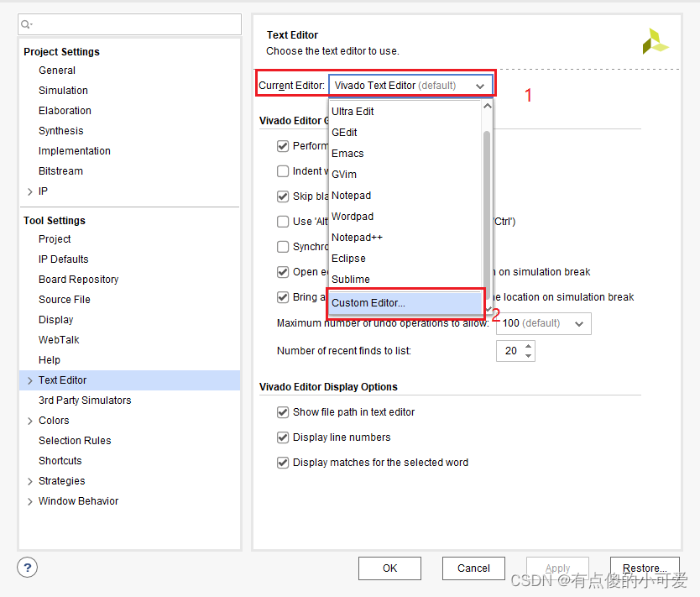Choose Notepad++ from editor list
The width and height of the screenshot is (700, 597).
(405, 237)
